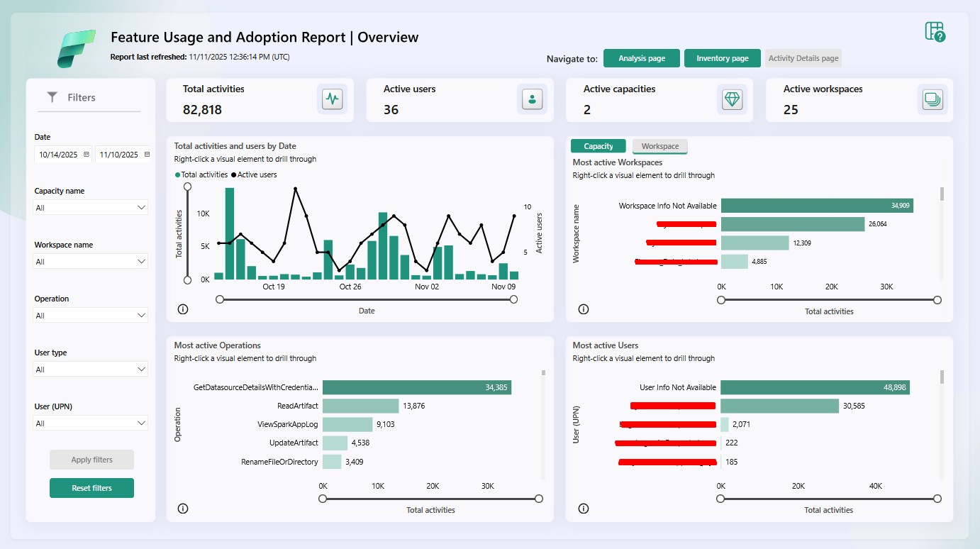Viewport: 980px width, 549px height.
Task: Expand the Capacity name dropdown
Action: point(91,208)
